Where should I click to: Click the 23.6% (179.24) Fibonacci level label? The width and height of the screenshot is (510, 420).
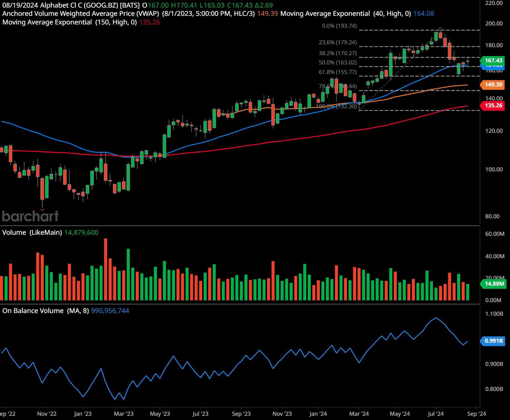[x=338, y=42]
